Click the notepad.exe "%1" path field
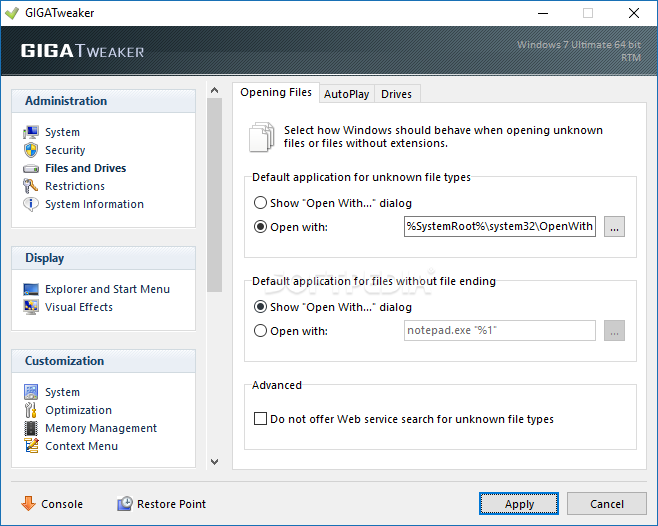This screenshot has height=526, width=658. [x=500, y=331]
